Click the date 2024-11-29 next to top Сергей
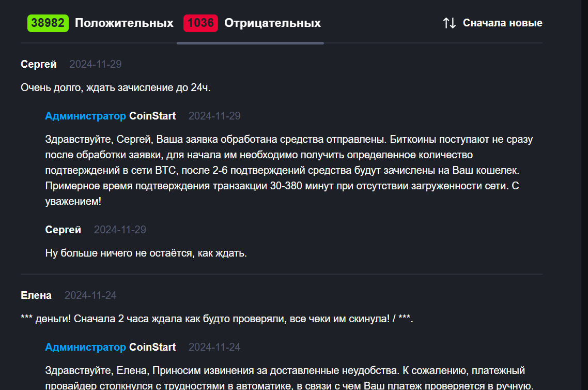Viewport: 588px width, 390px height. coord(96,64)
